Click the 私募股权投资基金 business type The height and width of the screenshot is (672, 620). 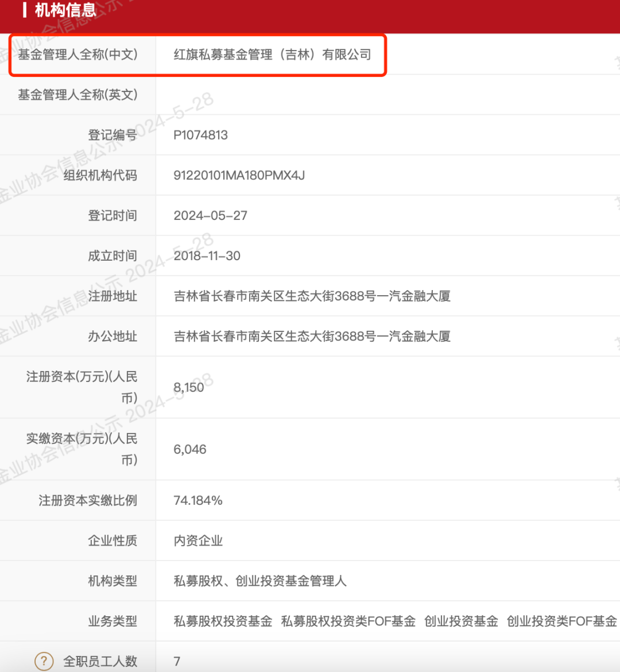pos(223,621)
